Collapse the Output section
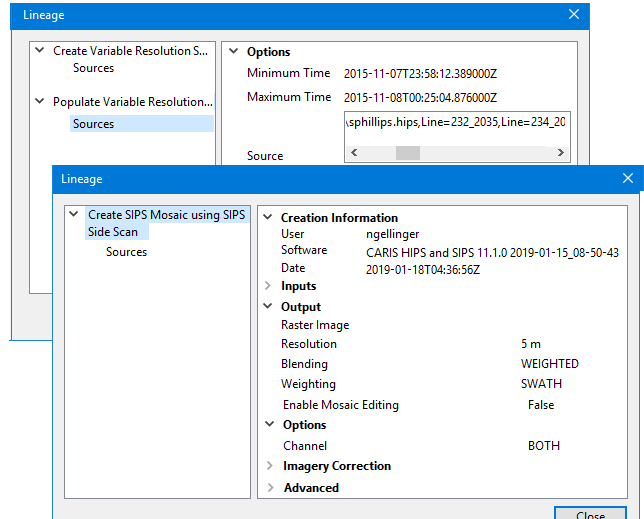The width and height of the screenshot is (644, 519). [x=268, y=307]
